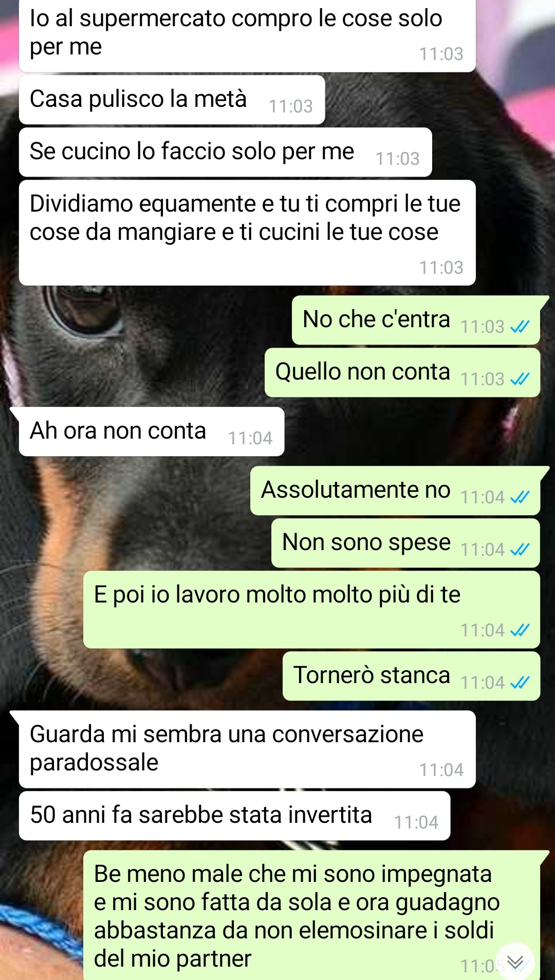Tap blue double-check on "Quello non conta"
Viewport: 555px width, 980px height.
click(x=520, y=379)
